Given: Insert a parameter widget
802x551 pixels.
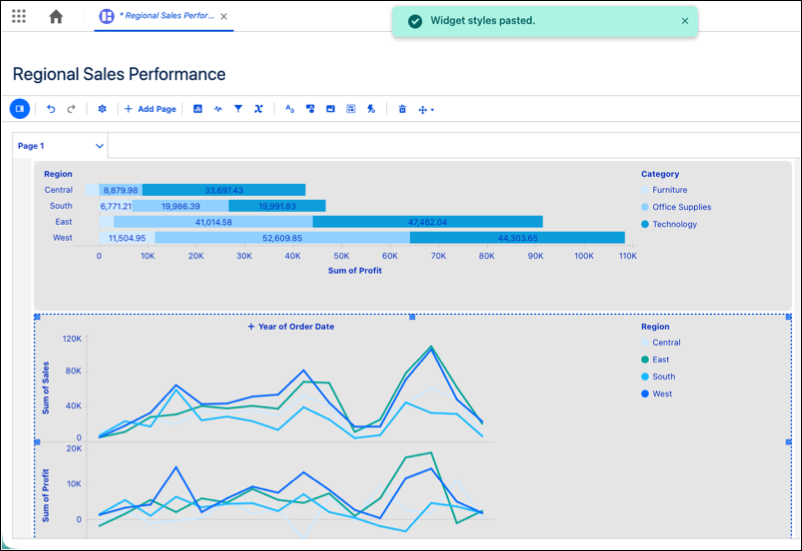Looking at the screenshot, I should (x=259, y=109).
